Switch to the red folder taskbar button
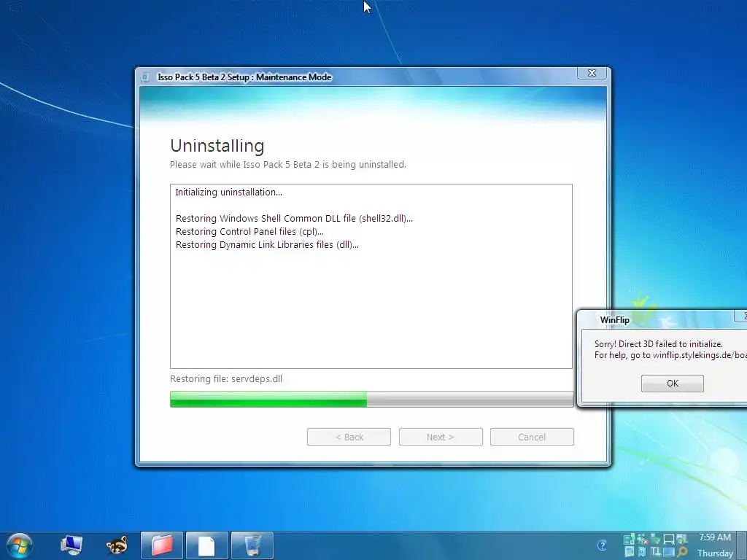Viewport: 747px width, 560px height. point(162,545)
